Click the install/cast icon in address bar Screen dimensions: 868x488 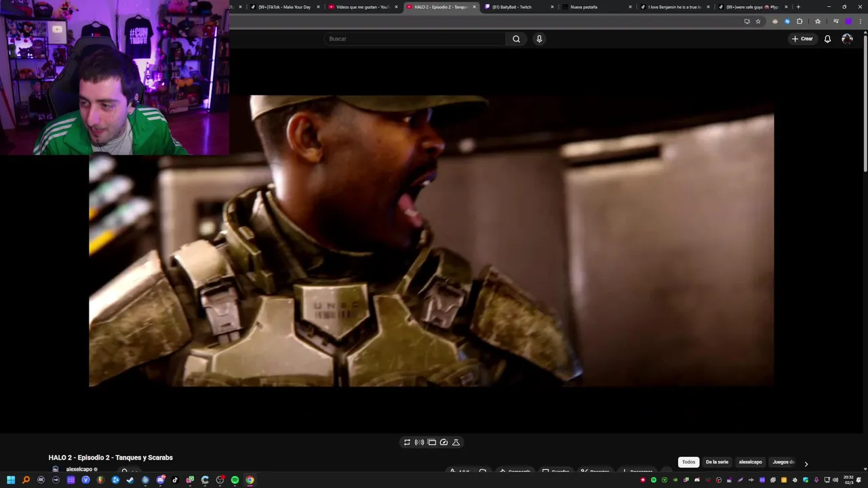(747, 21)
